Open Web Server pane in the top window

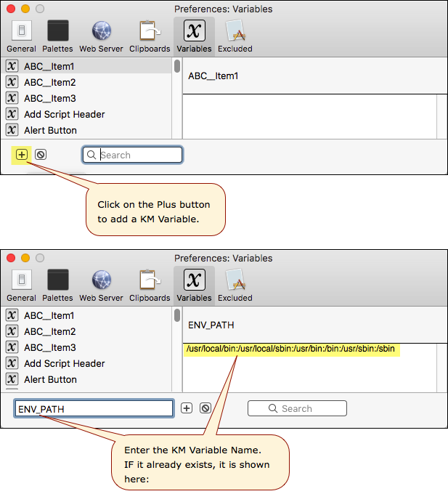(101, 36)
